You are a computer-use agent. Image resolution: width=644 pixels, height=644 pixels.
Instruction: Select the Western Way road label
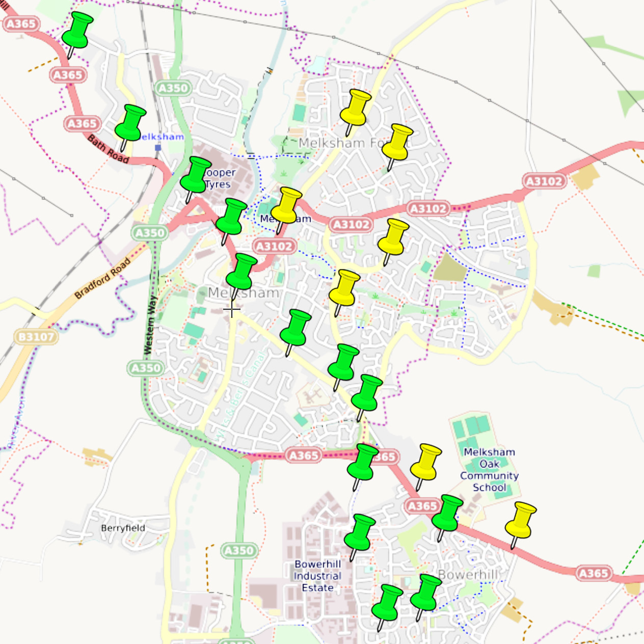coord(150,325)
